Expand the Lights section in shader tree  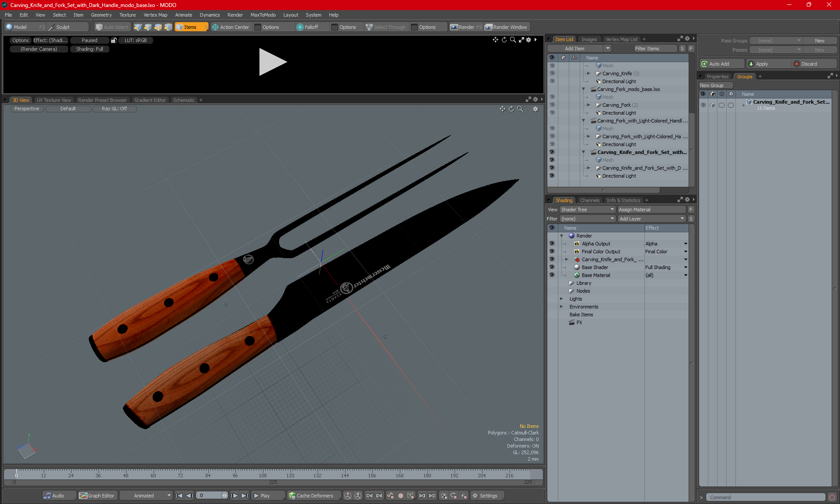[x=562, y=299]
